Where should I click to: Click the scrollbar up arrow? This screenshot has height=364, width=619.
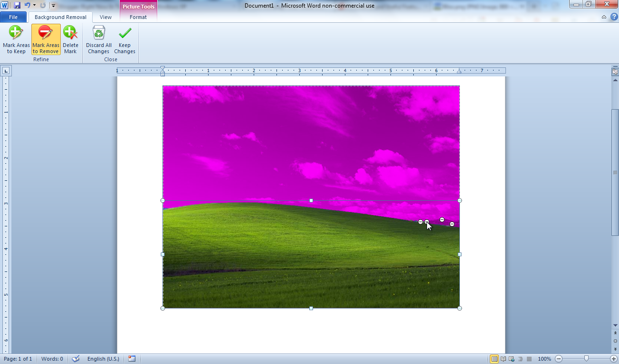click(x=615, y=80)
